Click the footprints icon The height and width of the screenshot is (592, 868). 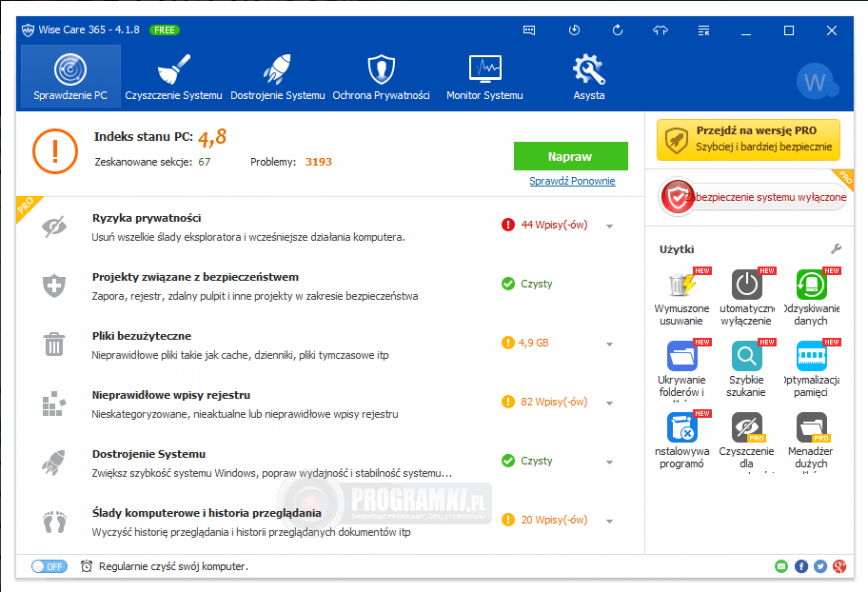(x=54, y=522)
